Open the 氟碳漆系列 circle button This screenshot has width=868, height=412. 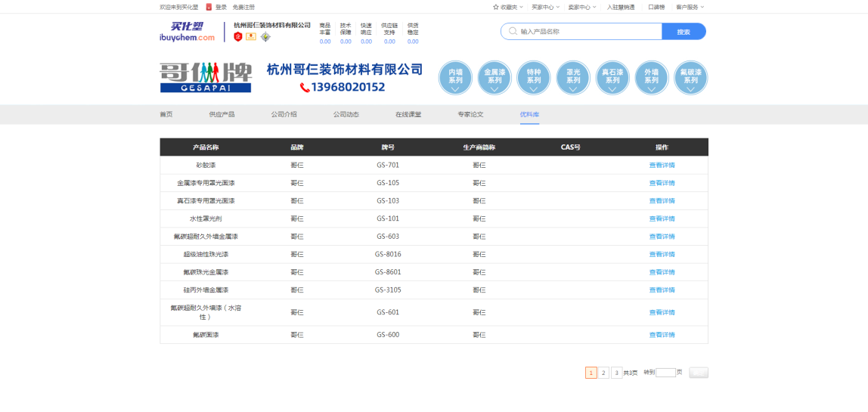[691, 78]
